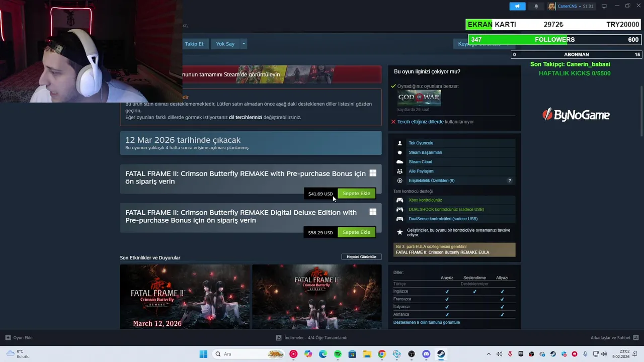Open second Fatal Frame II event thumbnail
Screen dimensions: 644x362
317,297
